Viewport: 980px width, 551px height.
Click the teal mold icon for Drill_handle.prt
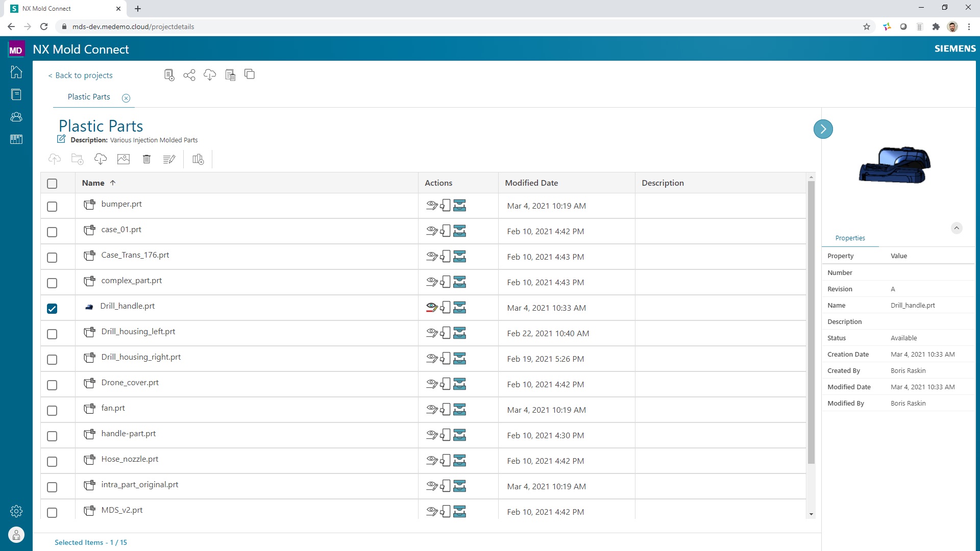click(x=460, y=308)
